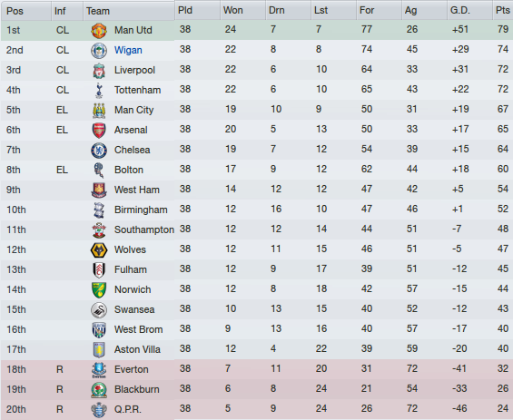Click the Man Utd club crest
The width and height of the screenshot is (513, 420).
(x=98, y=31)
